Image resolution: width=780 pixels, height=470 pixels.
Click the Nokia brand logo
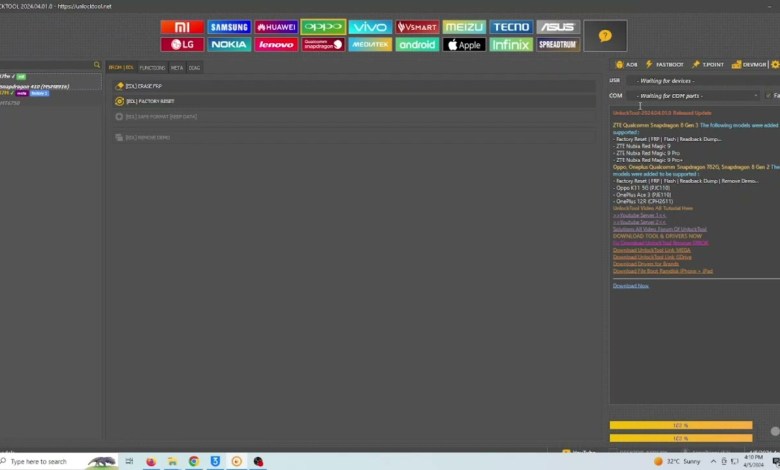[x=229, y=45]
